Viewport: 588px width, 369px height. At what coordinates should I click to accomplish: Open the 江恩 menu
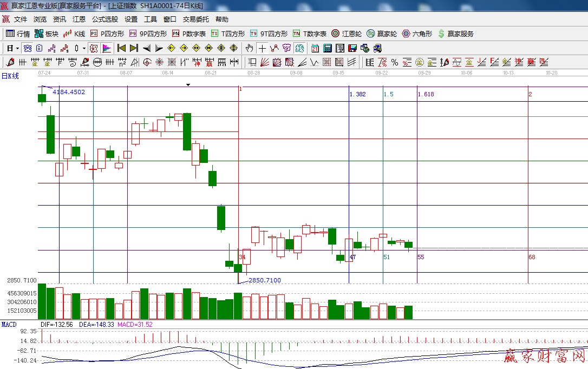(x=79, y=19)
